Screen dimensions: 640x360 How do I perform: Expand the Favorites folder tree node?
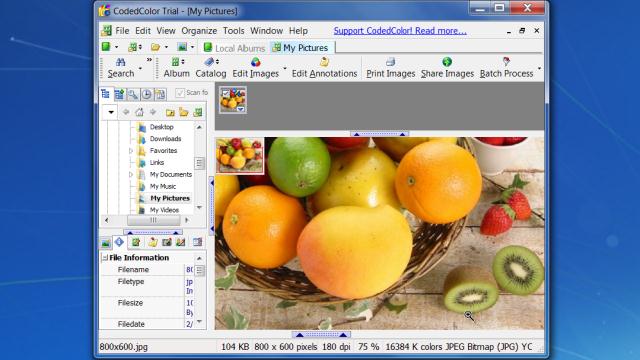point(131,151)
